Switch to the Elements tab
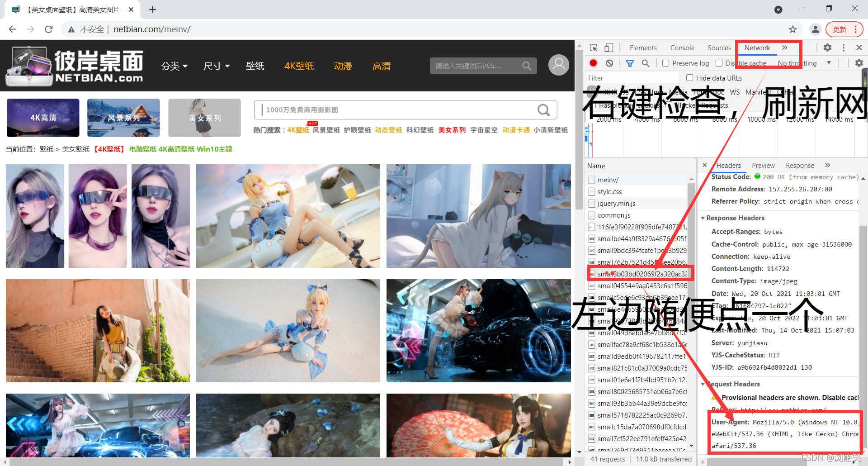The height and width of the screenshot is (466, 868). pyautogui.click(x=643, y=48)
